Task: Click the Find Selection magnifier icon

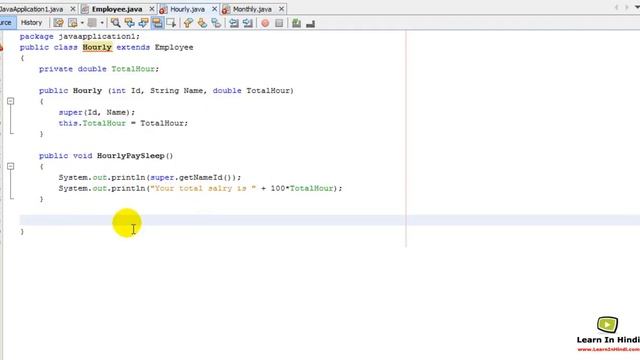Action: pyautogui.click(x=116, y=23)
